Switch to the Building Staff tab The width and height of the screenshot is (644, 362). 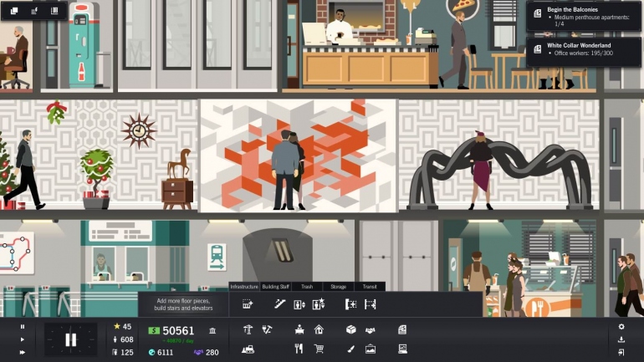276,287
